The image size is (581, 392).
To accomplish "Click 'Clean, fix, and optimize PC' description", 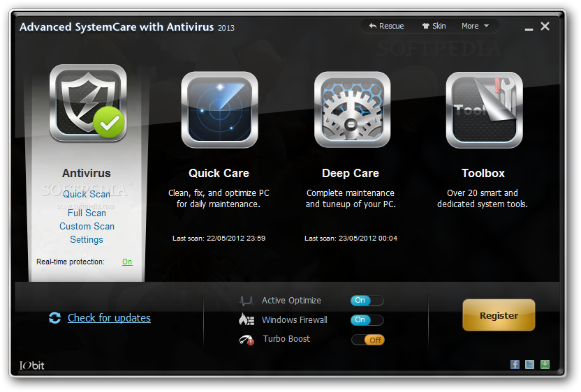I will click(219, 198).
